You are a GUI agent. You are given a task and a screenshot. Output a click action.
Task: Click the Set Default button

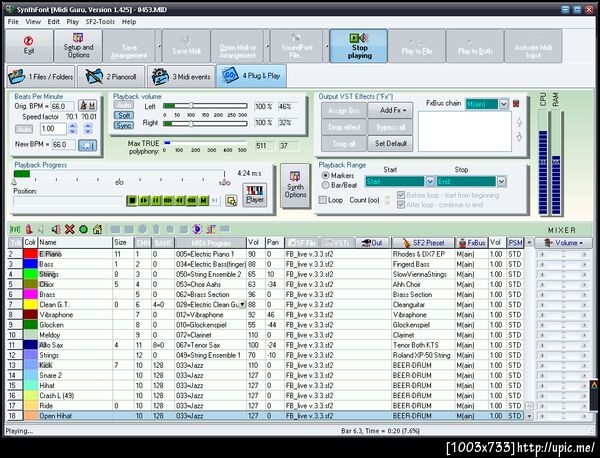click(x=390, y=144)
